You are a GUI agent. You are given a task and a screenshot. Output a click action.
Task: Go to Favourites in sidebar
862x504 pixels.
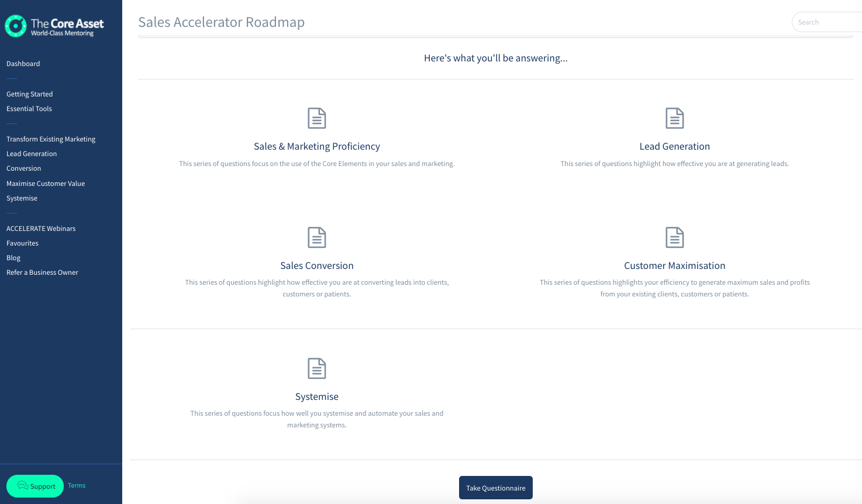click(x=23, y=243)
